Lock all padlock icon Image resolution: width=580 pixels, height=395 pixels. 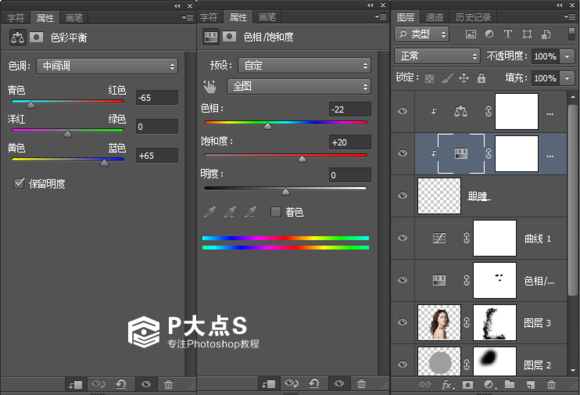[x=481, y=78]
